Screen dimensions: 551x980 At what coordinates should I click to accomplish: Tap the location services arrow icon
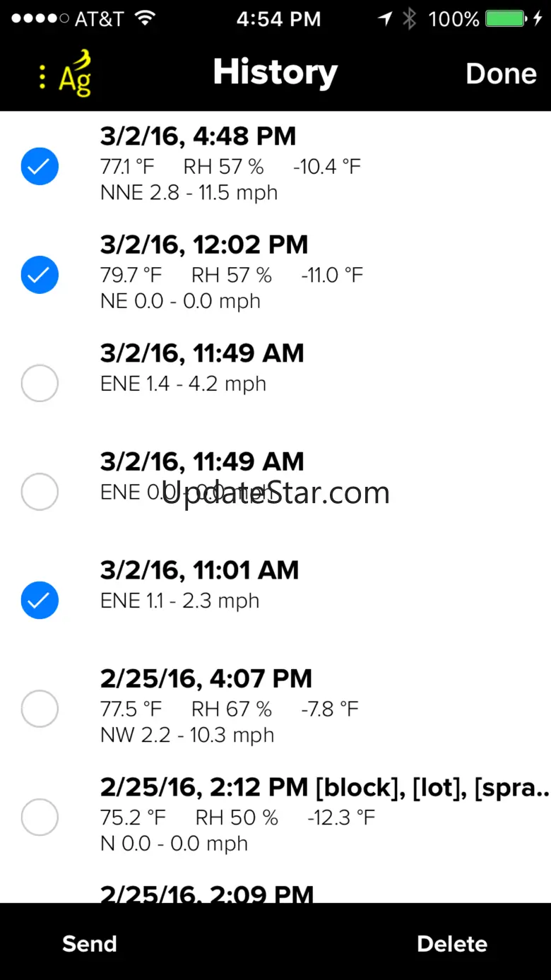click(385, 19)
